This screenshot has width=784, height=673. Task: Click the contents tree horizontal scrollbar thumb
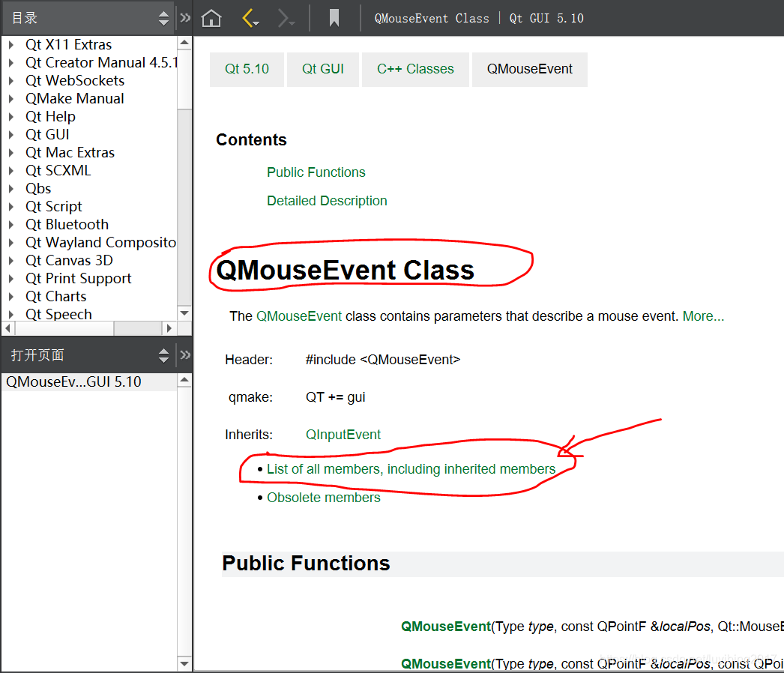[65, 328]
